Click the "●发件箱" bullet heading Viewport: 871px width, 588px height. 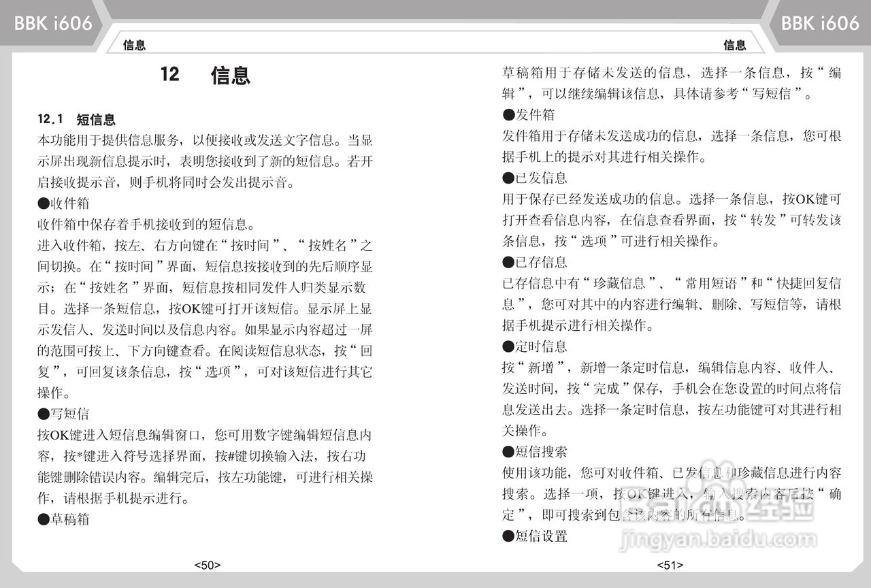click(529, 114)
